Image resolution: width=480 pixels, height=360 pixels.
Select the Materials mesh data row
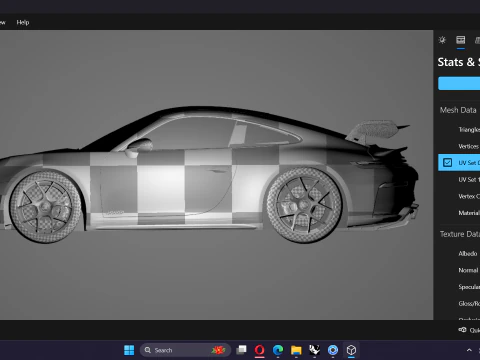[459, 213]
